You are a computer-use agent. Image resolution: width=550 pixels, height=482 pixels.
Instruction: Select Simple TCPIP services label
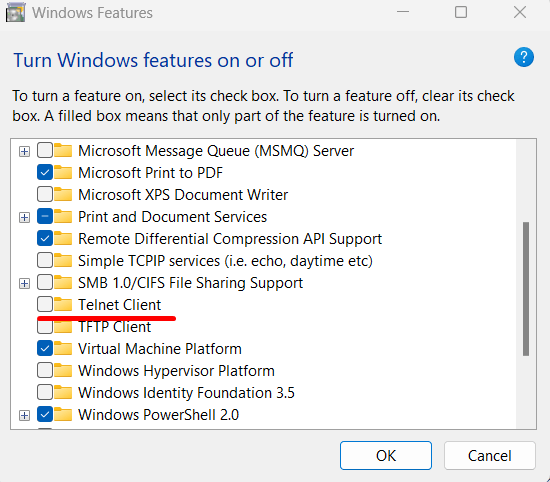coord(225,261)
